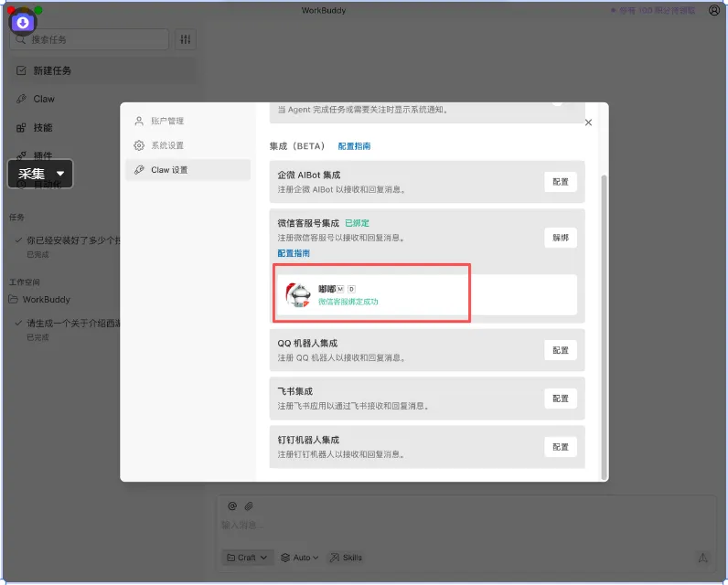Select the Claw 设置 settings tab

coord(187,170)
